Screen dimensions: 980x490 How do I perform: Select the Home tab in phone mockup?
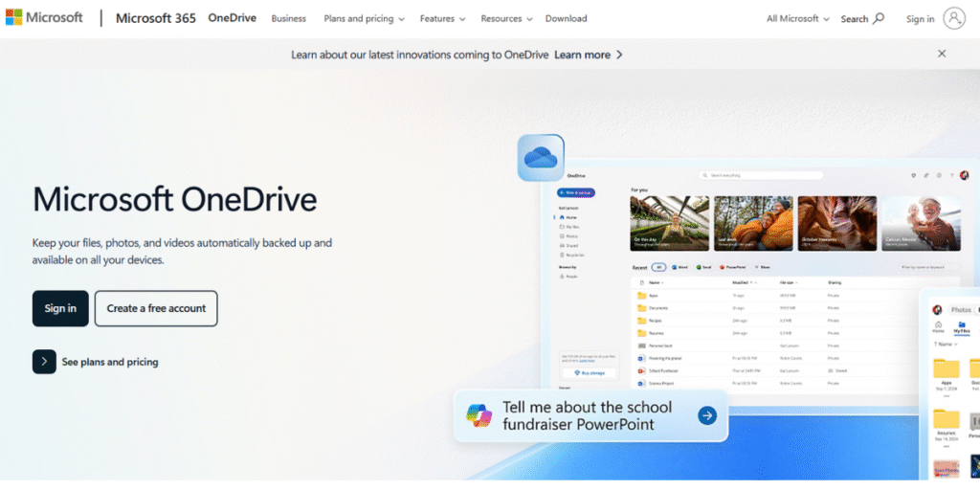(938, 327)
